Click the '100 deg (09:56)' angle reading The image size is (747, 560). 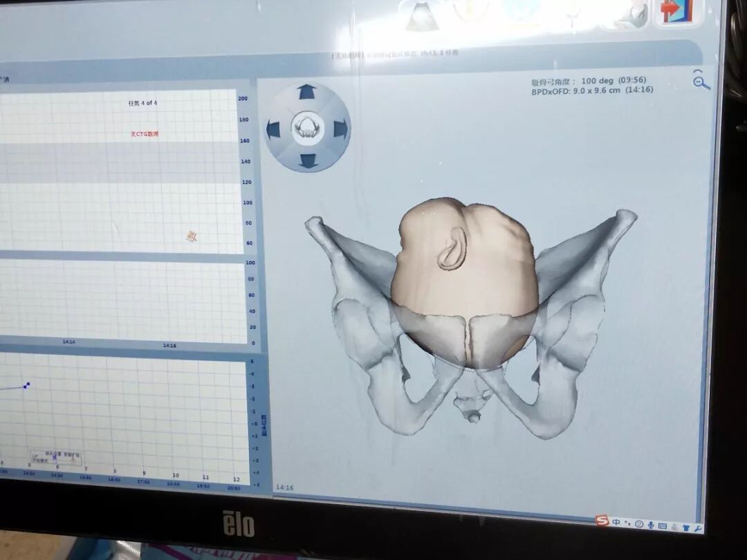coord(614,80)
